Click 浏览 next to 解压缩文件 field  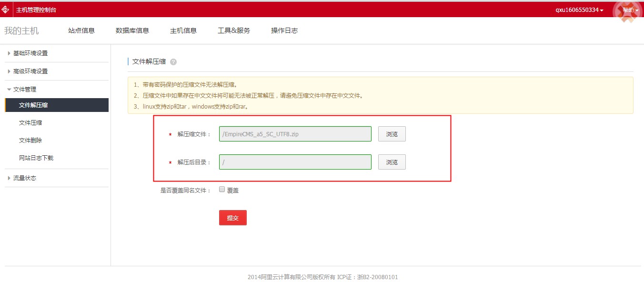tap(392, 134)
